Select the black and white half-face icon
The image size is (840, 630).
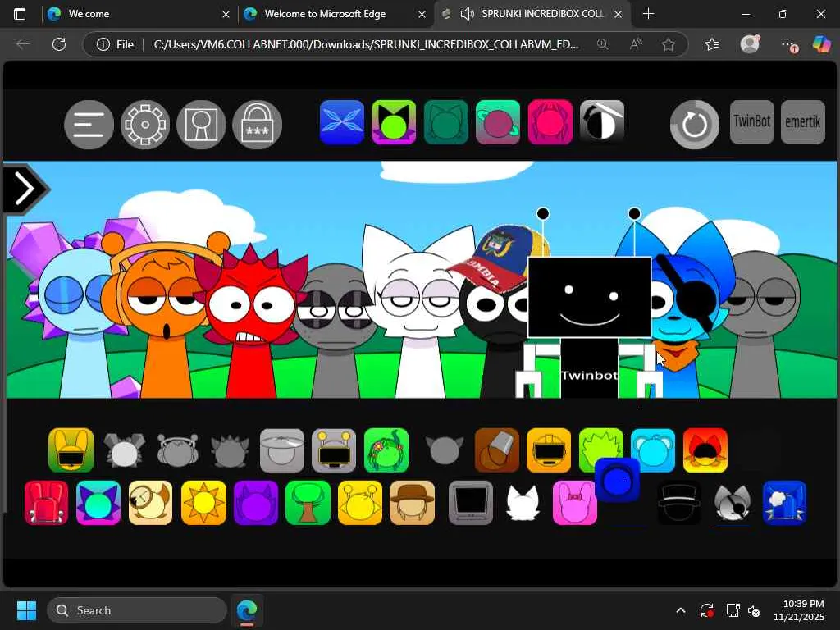point(602,121)
